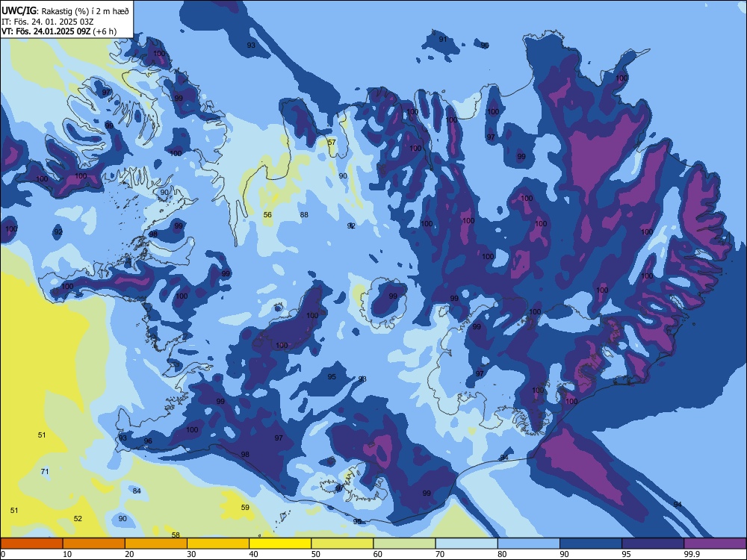This screenshot has width=747, height=560.
Task: Select the dark blue 90–95 legend swatch
Action: pyautogui.click(x=591, y=544)
